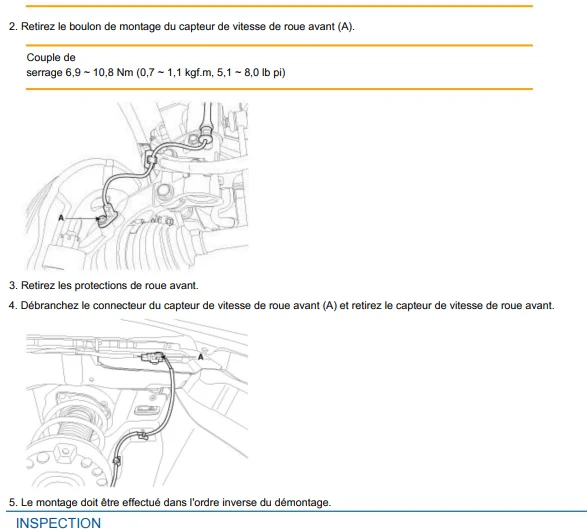Click step 4 'Débranchez le connecteur' text

tap(282, 306)
